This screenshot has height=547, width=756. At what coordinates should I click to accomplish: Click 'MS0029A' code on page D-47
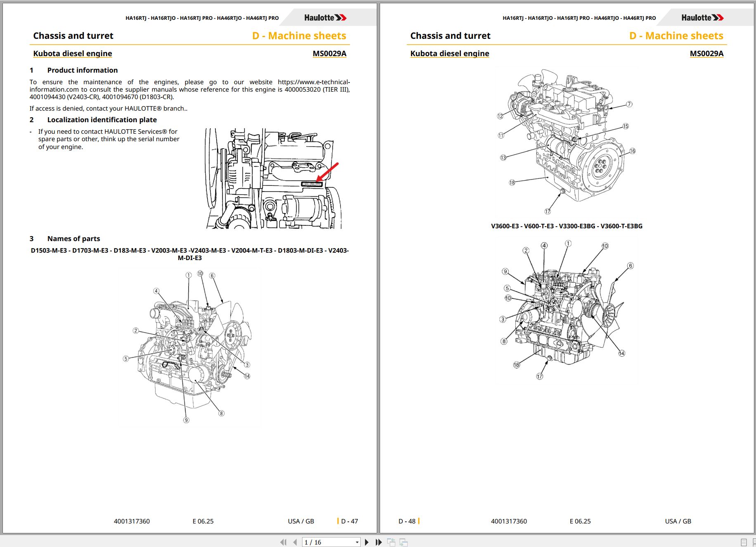329,53
